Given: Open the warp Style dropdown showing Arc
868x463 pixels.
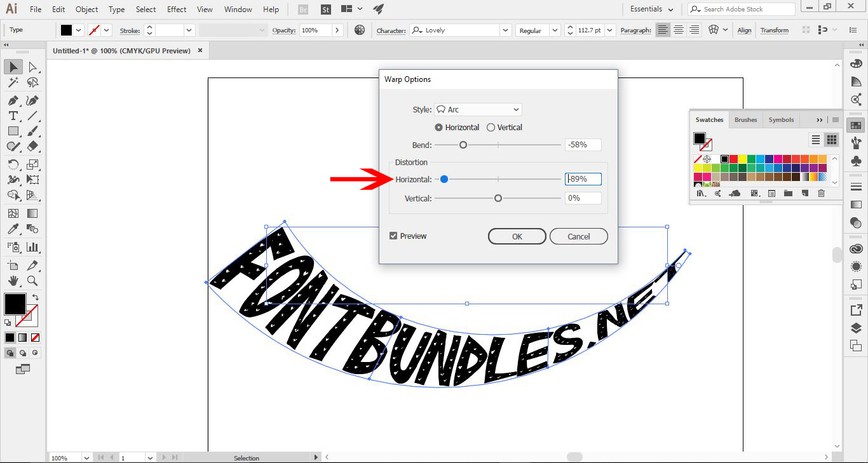Looking at the screenshot, I should pos(477,109).
